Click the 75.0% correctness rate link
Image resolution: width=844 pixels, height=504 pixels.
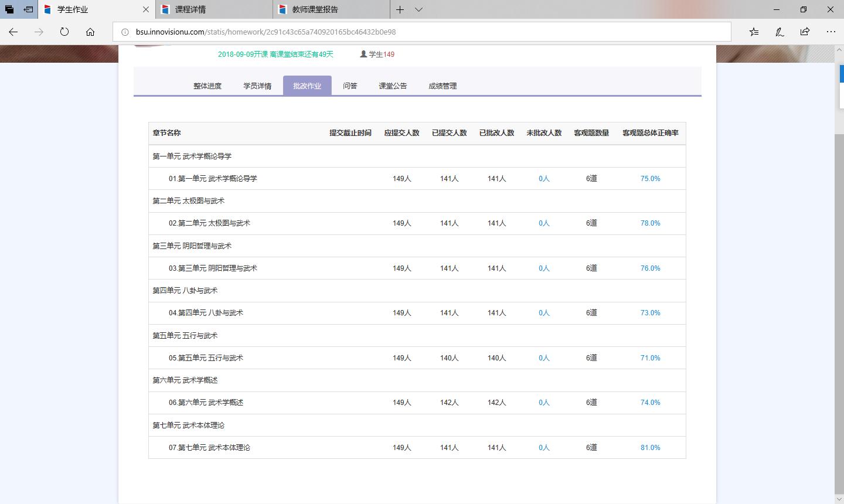click(x=650, y=178)
